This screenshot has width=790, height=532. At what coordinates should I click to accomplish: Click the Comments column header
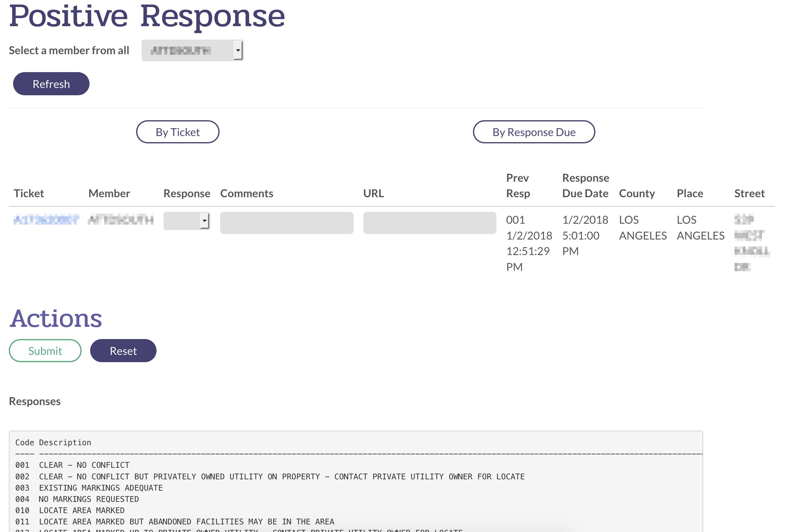pos(246,193)
